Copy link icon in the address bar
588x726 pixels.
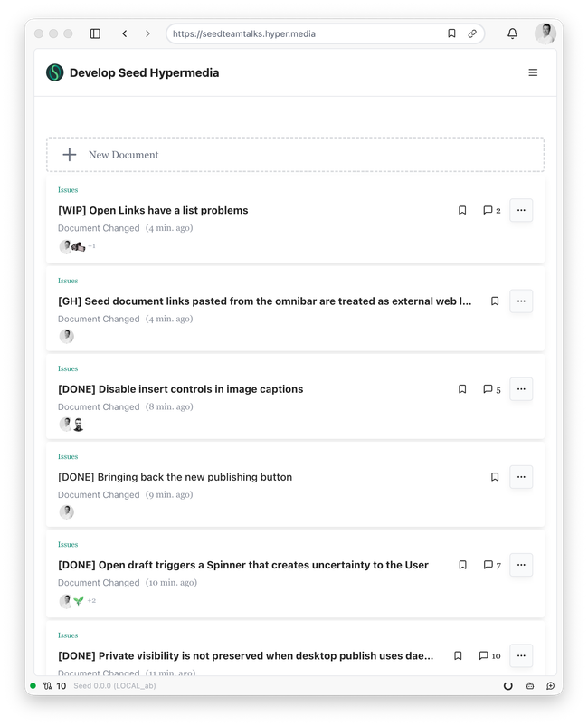(x=472, y=33)
